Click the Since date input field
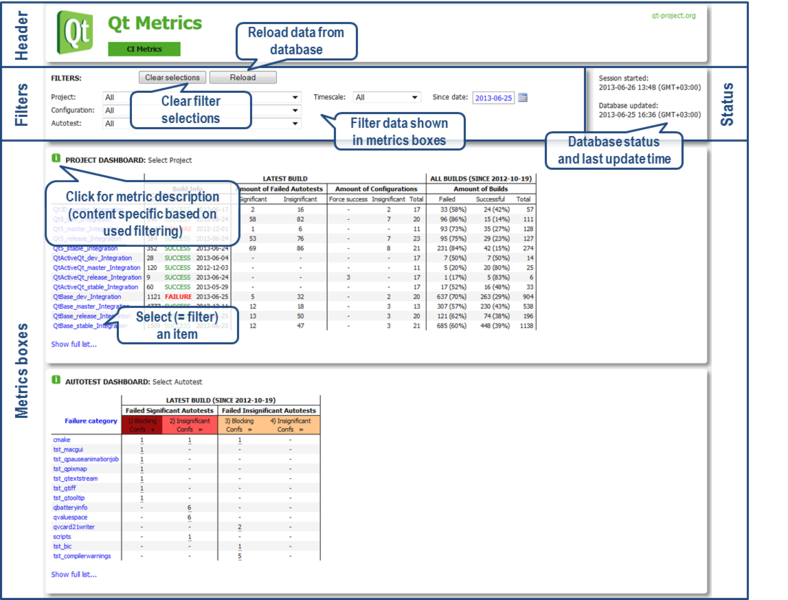This screenshot has width=788, height=600. (493, 98)
